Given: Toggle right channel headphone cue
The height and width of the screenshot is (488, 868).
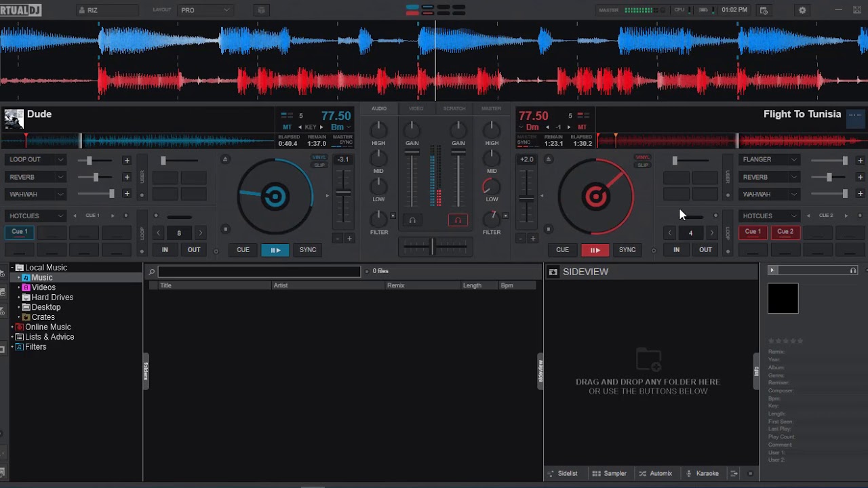Looking at the screenshot, I should (458, 220).
